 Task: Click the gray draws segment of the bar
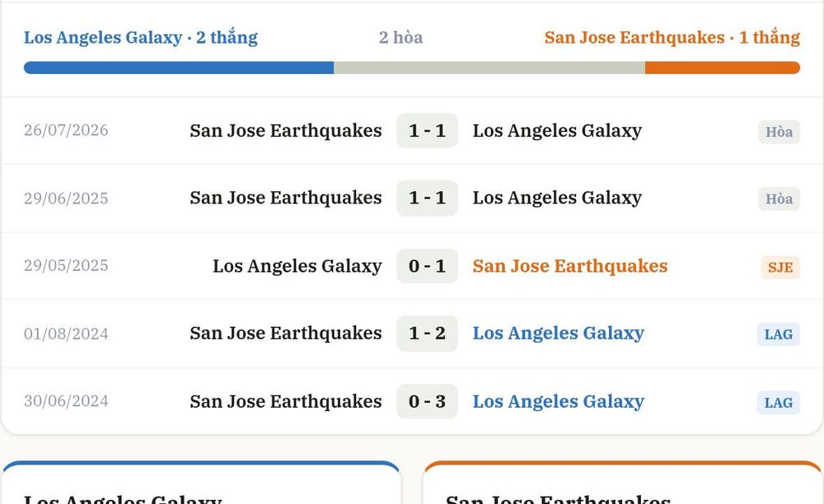pos(489,68)
